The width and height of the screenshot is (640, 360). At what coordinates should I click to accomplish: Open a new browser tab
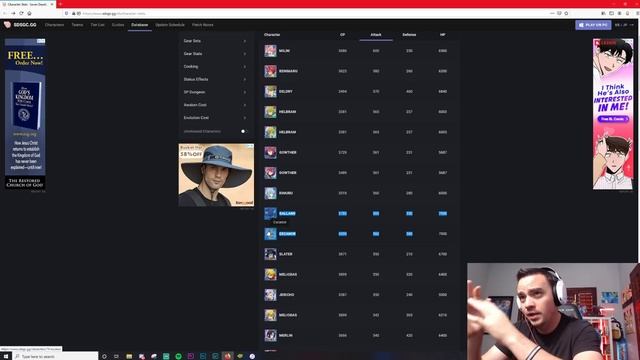[60, 4]
